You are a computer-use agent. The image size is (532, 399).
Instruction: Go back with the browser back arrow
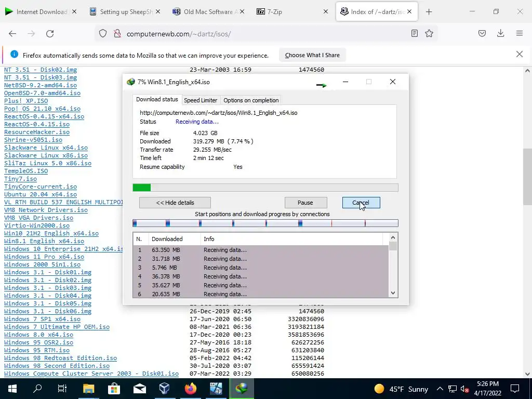coord(12,34)
